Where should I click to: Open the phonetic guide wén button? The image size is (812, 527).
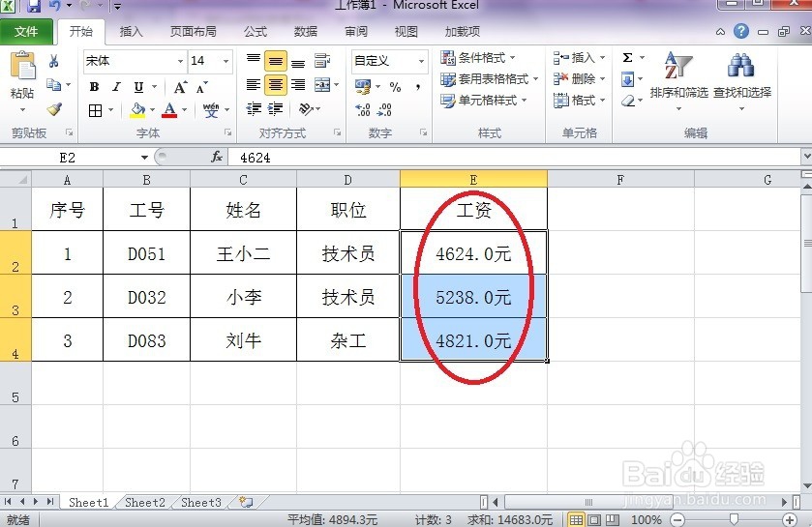(x=211, y=110)
